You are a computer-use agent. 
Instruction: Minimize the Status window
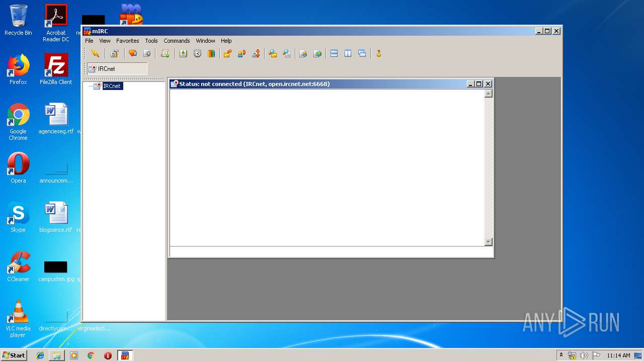(471, 84)
